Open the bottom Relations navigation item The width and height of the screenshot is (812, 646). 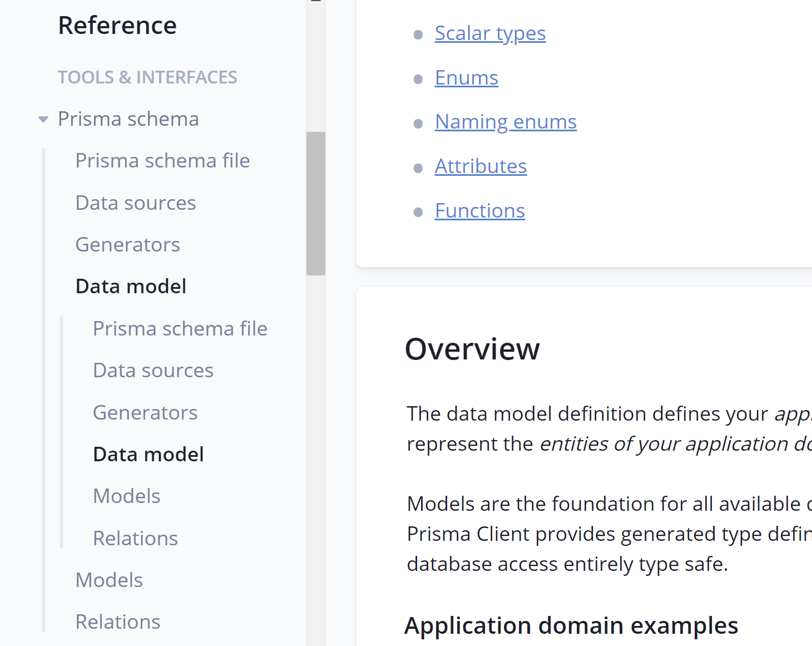[117, 621]
